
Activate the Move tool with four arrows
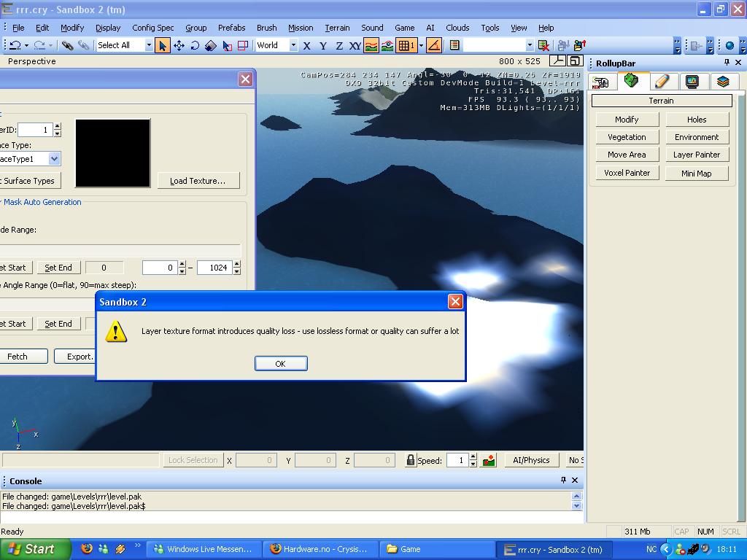[179, 45]
